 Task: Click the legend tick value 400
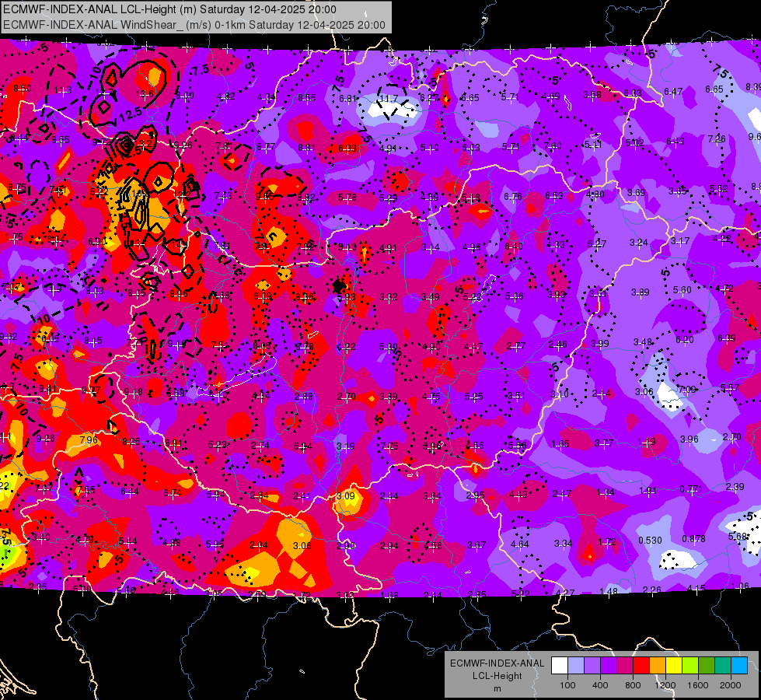coord(600,685)
